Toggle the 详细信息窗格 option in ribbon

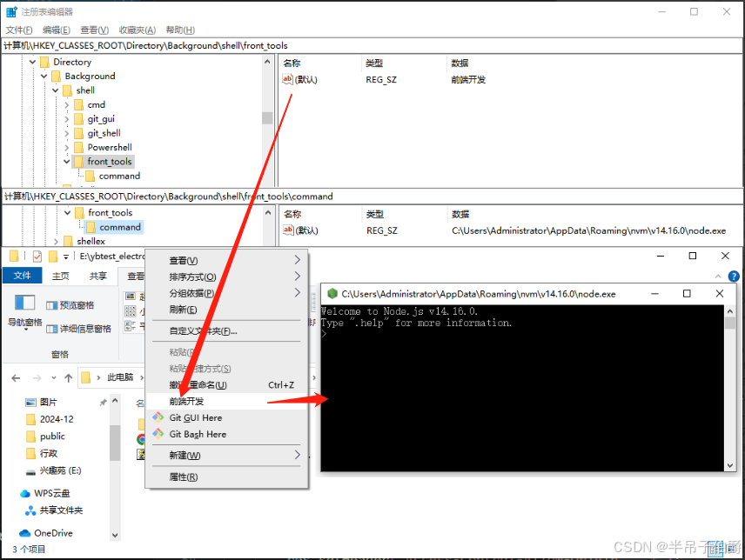tap(79, 329)
